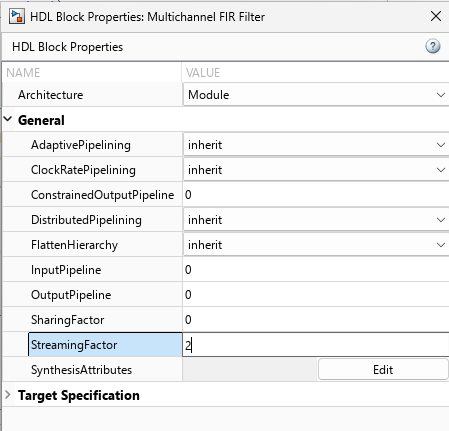Open the Architecture dropdown
This screenshot has height=431, width=449.
[316, 95]
